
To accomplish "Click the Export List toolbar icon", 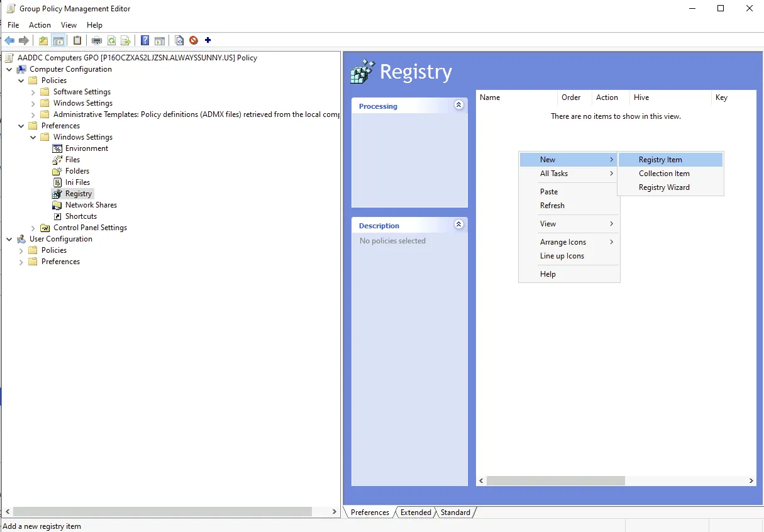I will coord(126,41).
